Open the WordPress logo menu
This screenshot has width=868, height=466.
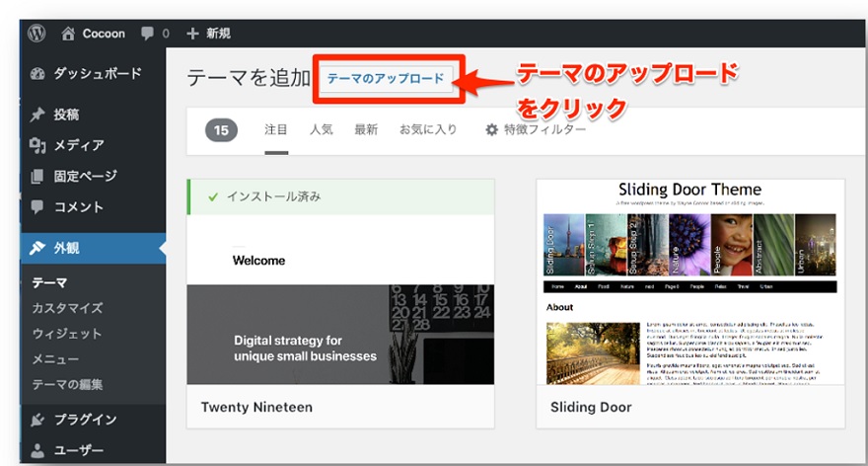(36, 34)
